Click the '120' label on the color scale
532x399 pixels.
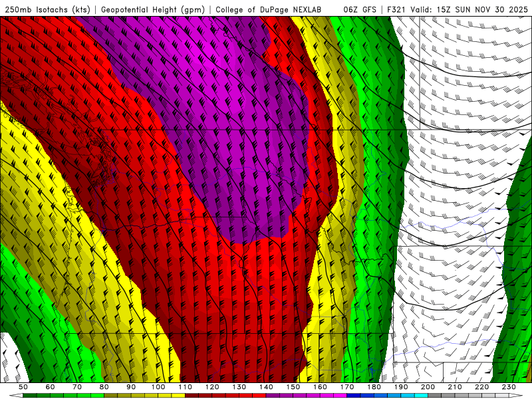pyautogui.click(x=212, y=387)
